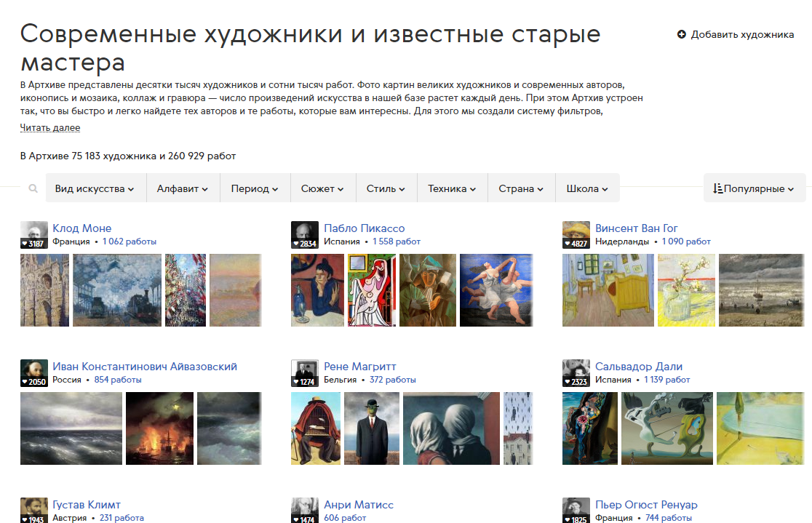Open Picasso's woman with fan thumbnail
This screenshot has width=812, height=523.
point(428,290)
